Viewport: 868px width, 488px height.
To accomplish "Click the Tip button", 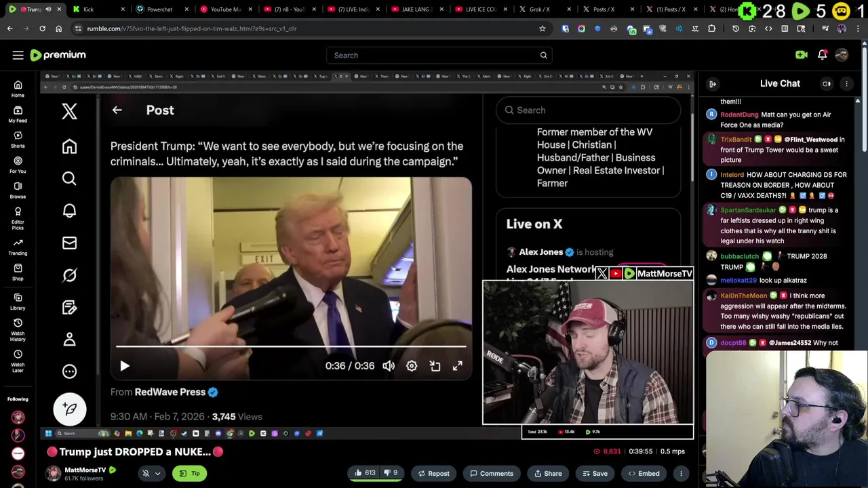I will tap(189, 474).
